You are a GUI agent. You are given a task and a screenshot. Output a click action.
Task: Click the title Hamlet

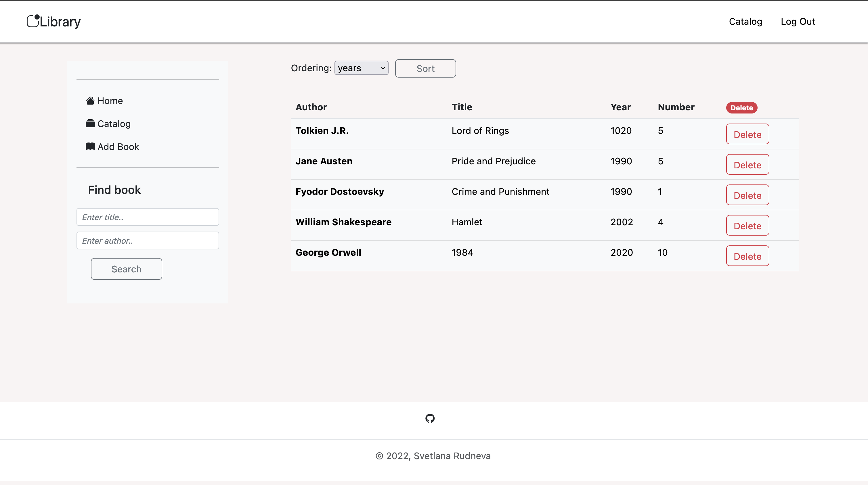point(467,222)
